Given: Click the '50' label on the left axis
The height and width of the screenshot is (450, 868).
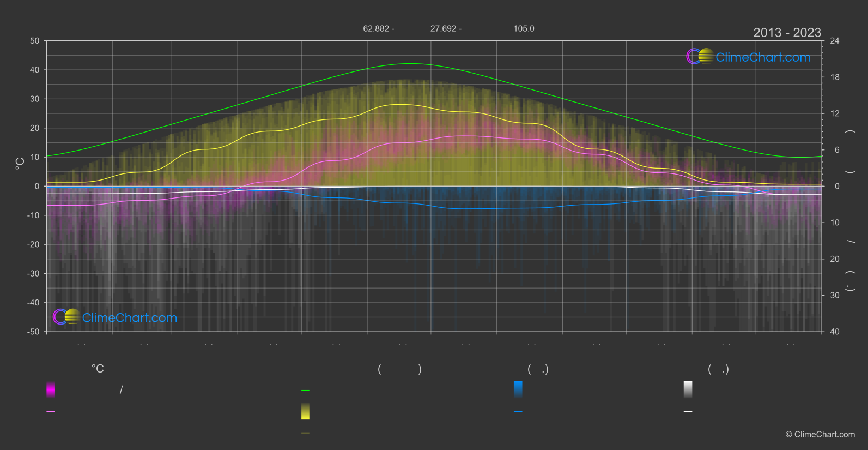Looking at the screenshot, I should 35,41.
